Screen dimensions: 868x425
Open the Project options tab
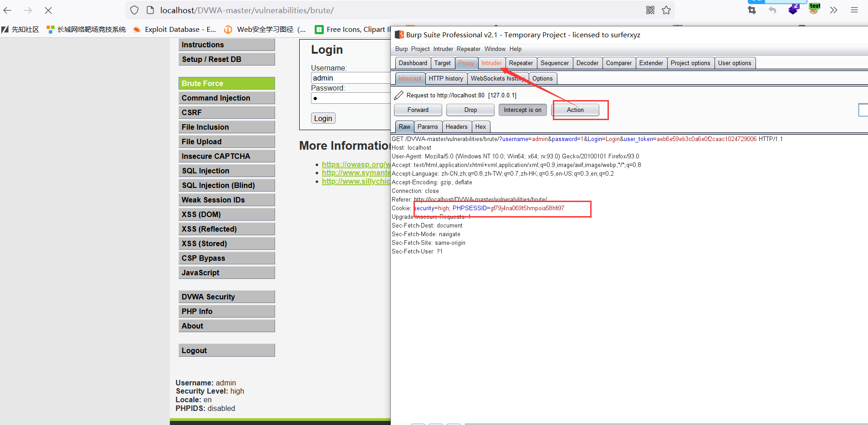(x=690, y=63)
